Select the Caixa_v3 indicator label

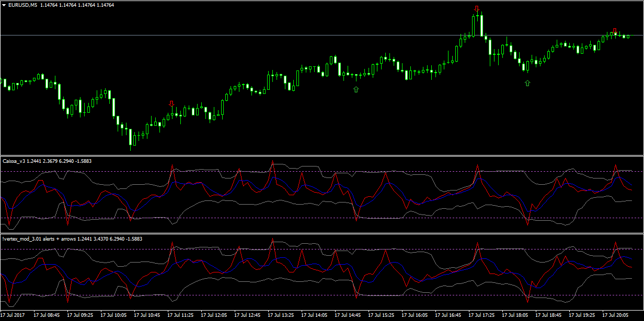(x=14, y=161)
